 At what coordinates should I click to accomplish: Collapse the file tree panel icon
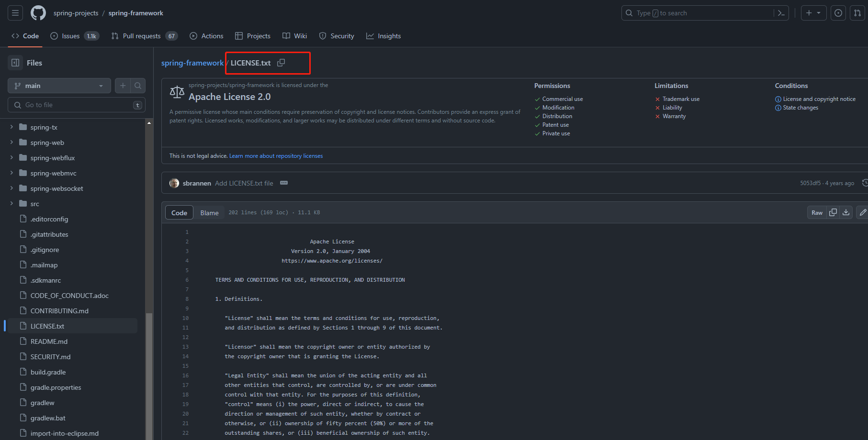tap(15, 63)
